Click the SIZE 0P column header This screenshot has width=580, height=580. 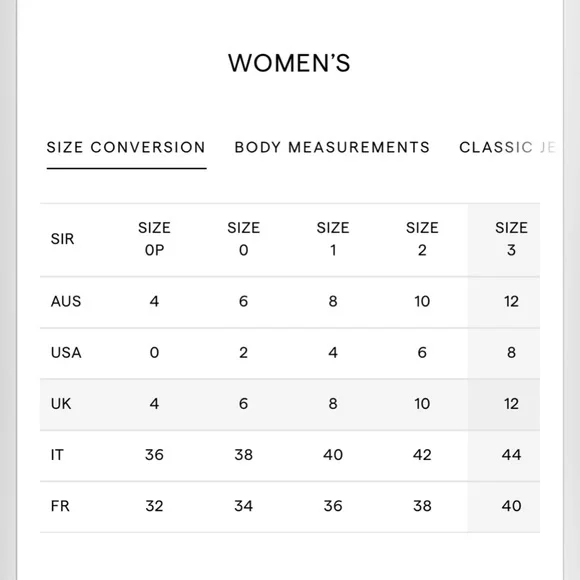[154, 239]
